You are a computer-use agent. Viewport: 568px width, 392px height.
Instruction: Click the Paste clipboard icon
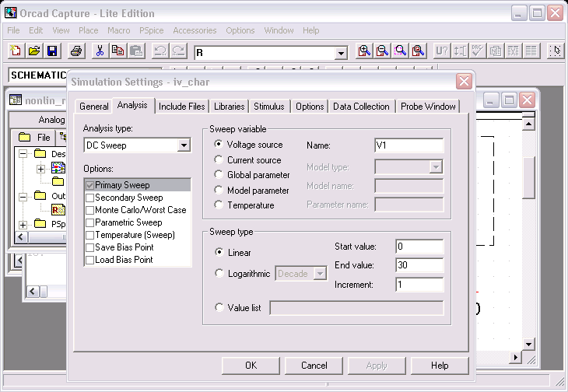[x=136, y=51]
